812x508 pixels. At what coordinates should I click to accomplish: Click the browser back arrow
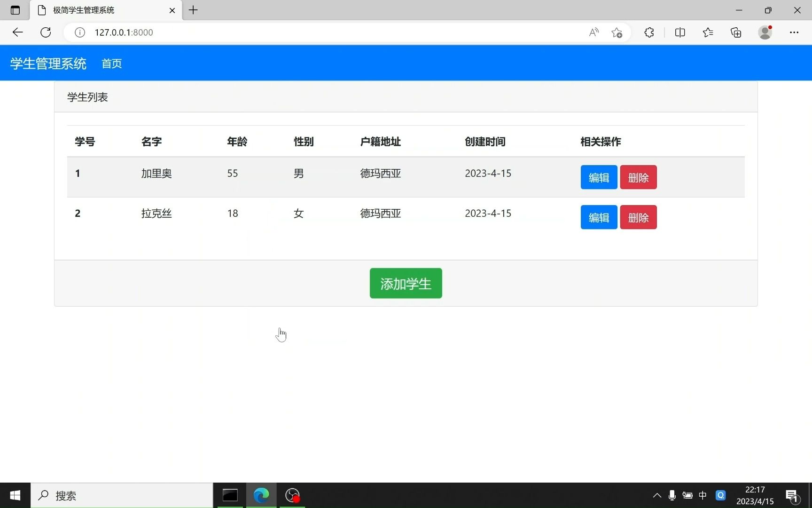(x=17, y=32)
